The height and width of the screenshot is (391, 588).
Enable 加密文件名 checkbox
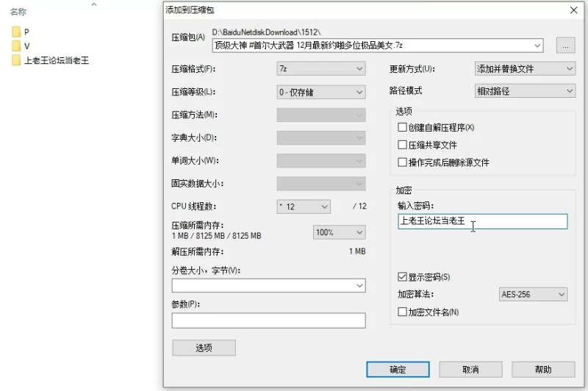(x=402, y=312)
